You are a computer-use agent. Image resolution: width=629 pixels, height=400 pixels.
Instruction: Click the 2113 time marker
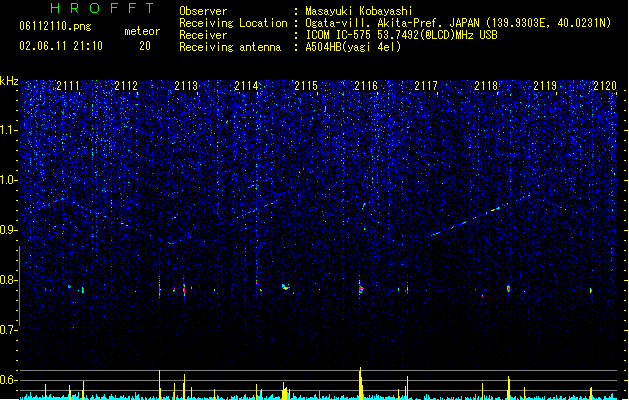[x=186, y=86]
